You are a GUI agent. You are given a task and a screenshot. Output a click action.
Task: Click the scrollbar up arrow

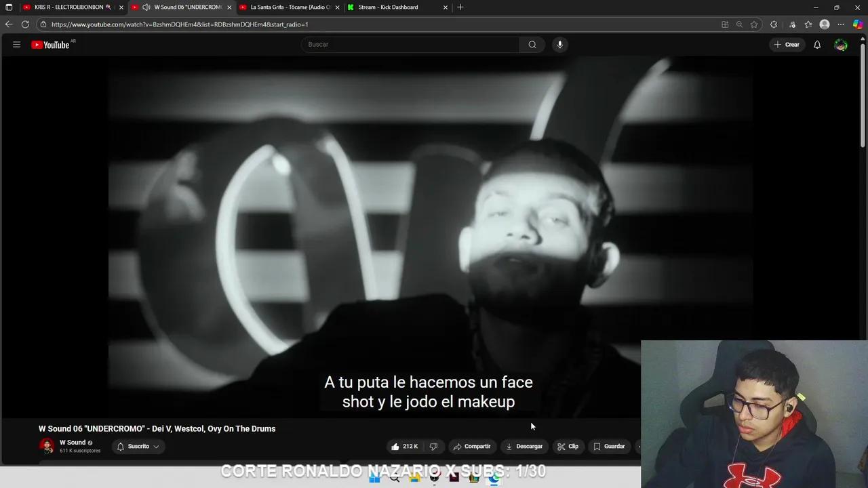[863, 39]
